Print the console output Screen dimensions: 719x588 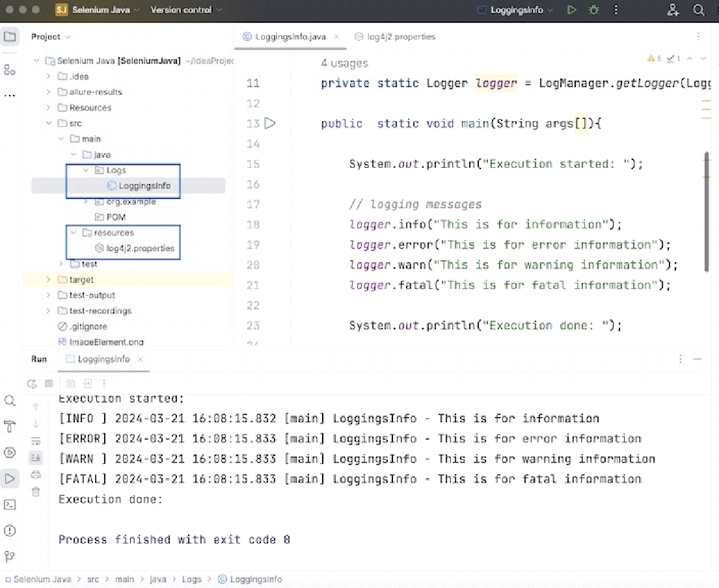pyautogui.click(x=36, y=474)
